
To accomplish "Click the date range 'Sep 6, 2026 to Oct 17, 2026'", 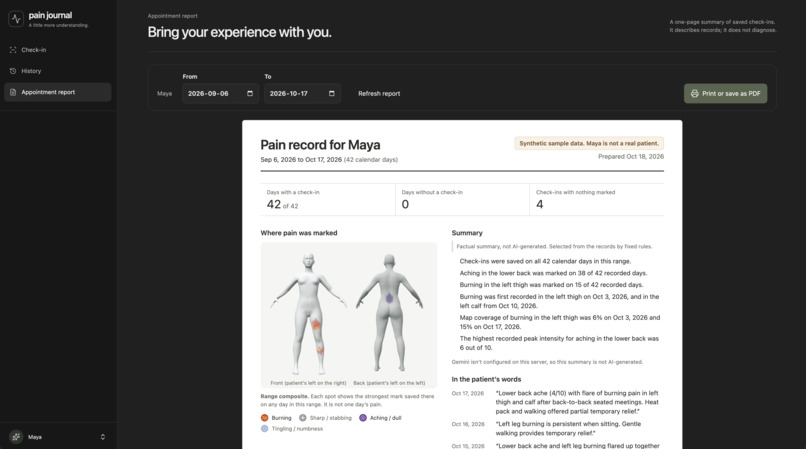I will tap(301, 159).
